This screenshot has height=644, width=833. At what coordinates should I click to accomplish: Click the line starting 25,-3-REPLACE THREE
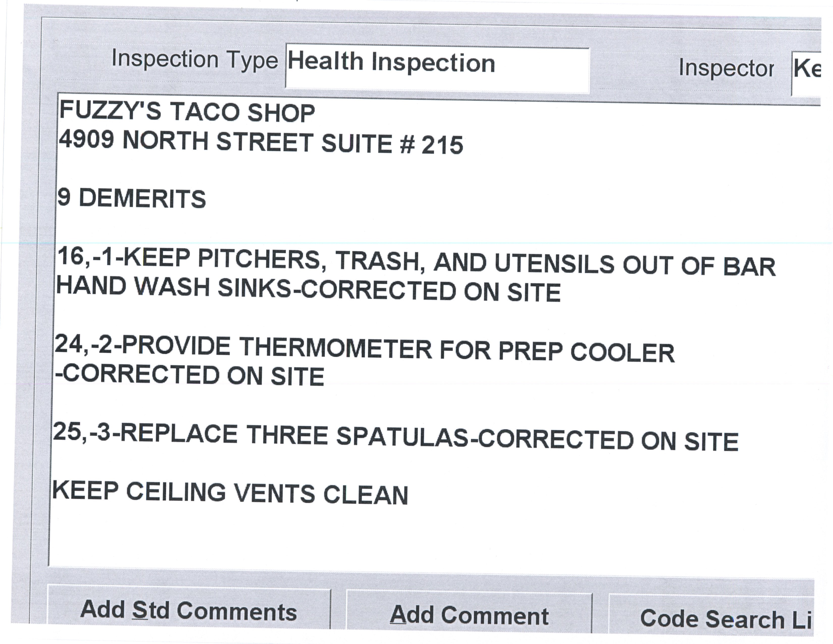(x=395, y=437)
